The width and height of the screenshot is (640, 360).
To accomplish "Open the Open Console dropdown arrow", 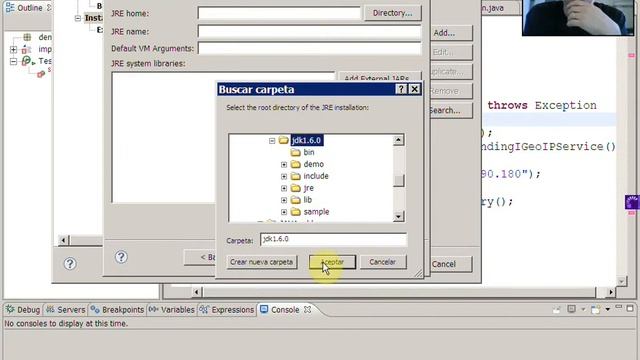I will [607, 309].
